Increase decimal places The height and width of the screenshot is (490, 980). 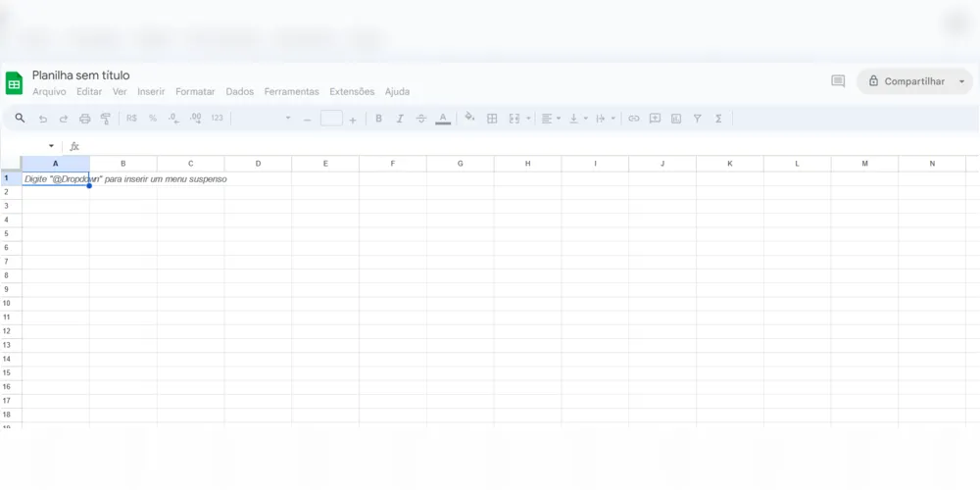coord(196,119)
